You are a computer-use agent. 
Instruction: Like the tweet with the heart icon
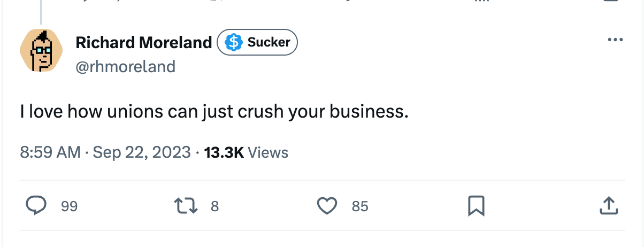point(327,206)
